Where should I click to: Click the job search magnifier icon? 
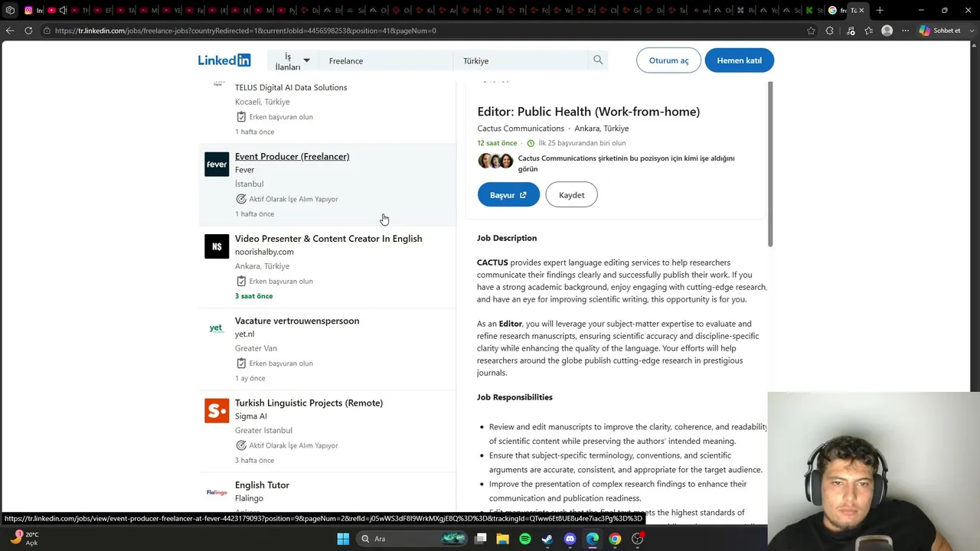pos(598,60)
